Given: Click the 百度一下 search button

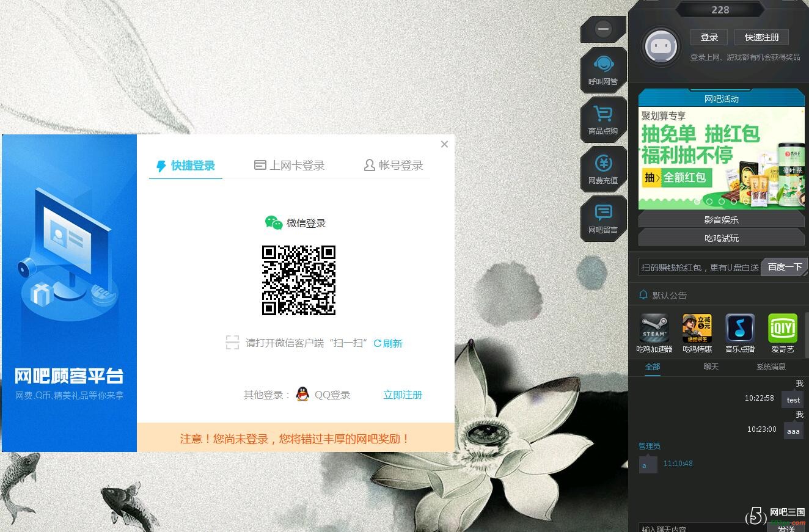Looking at the screenshot, I should pos(785,267).
